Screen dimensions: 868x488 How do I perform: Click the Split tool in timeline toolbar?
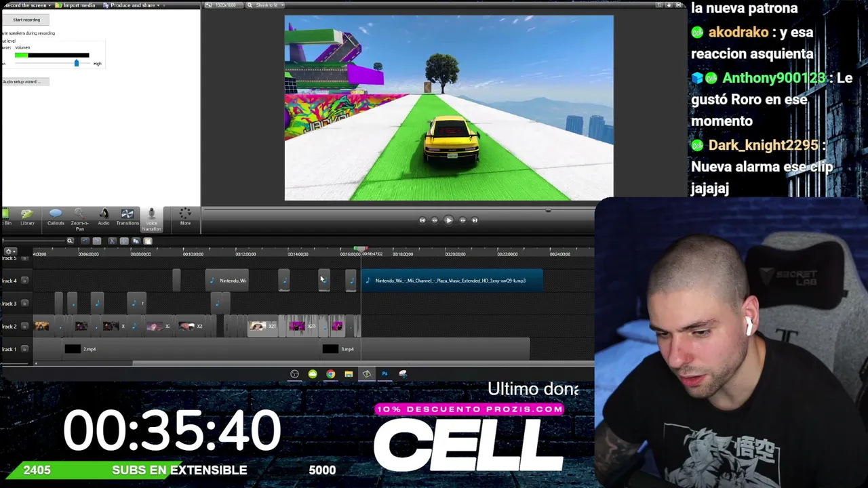124,241
